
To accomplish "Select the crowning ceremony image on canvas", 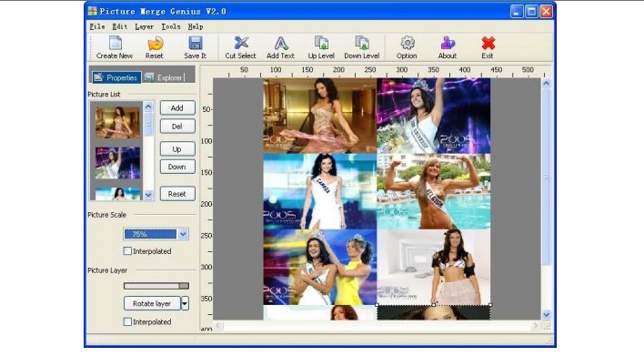I will (x=320, y=267).
